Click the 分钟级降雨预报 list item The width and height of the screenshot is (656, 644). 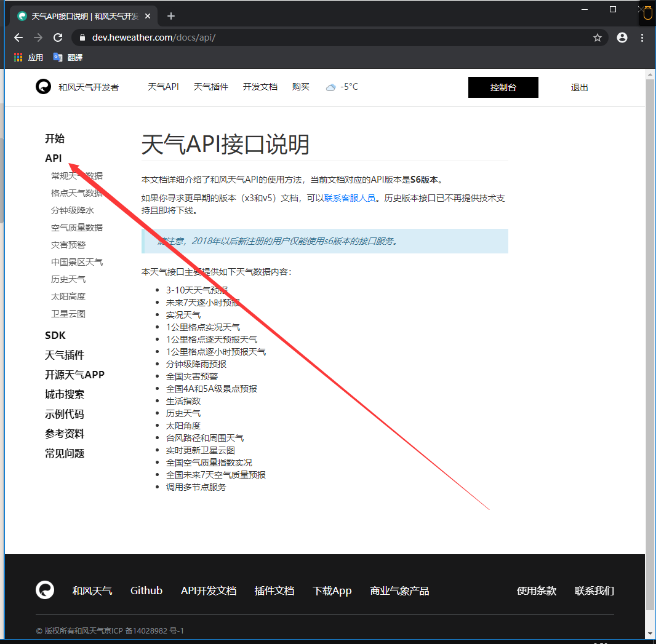click(196, 364)
